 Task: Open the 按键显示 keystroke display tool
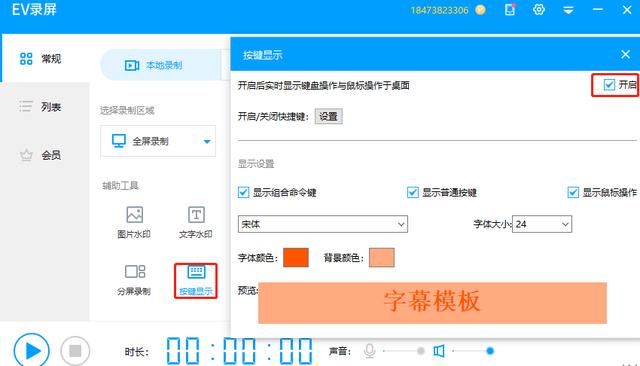click(196, 280)
